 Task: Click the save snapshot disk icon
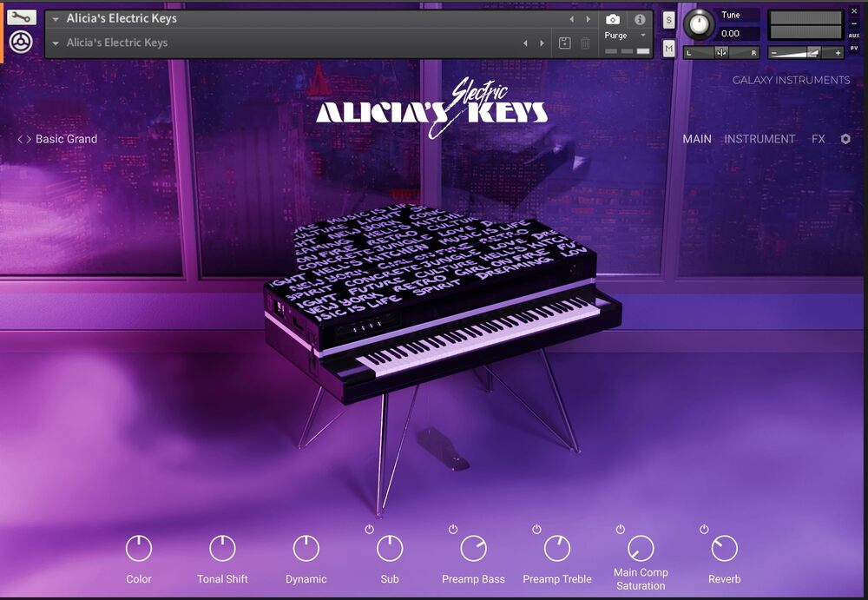(x=565, y=42)
